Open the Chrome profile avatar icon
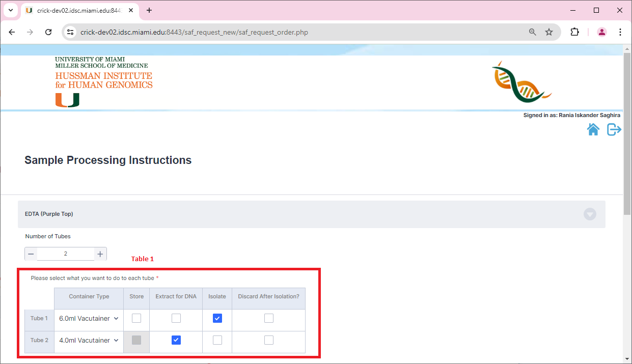This screenshot has width=632, height=364. (602, 32)
